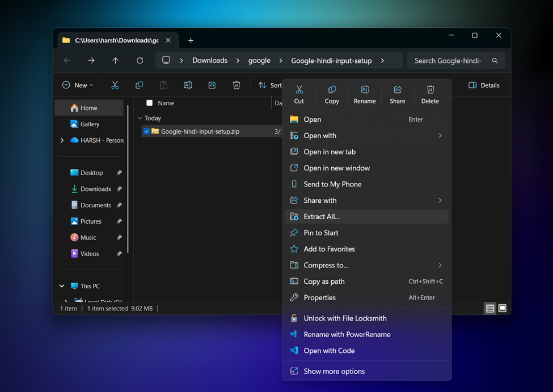Click the Rename icon in context menu

(365, 90)
